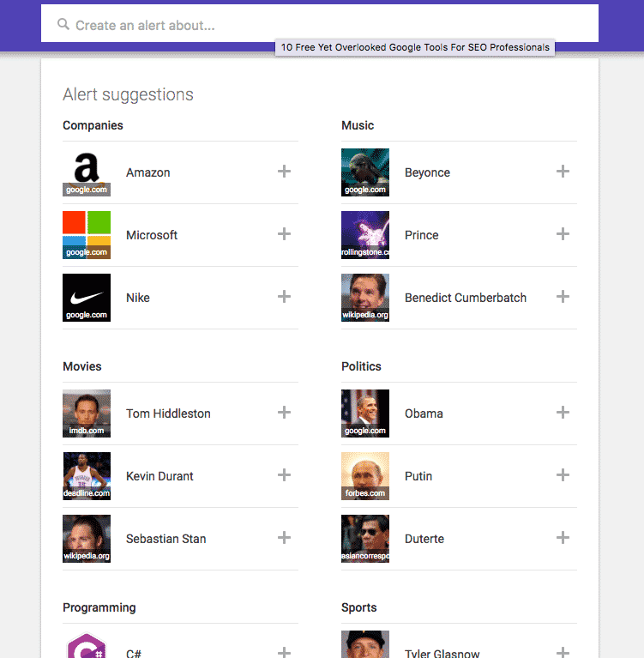
Task: Select the 'Kevin Durant' suggestion text
Action: pyautogui.click(x=159, y=476)
